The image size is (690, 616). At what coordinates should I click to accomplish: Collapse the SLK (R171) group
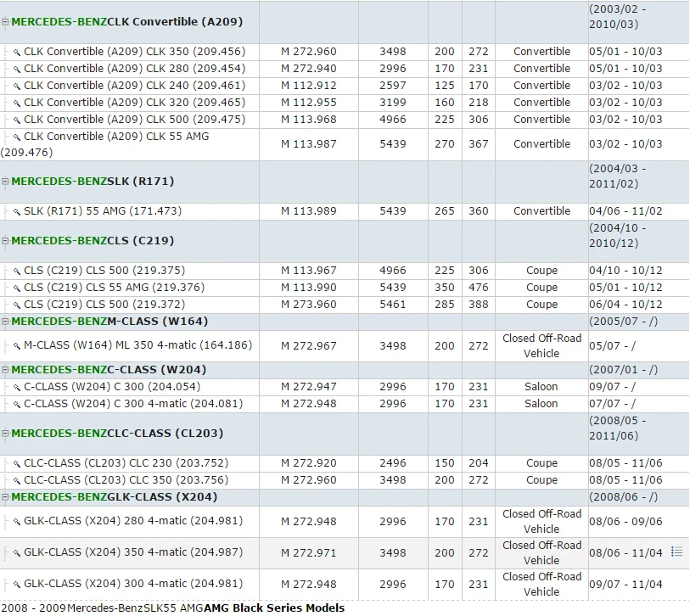click(5, 182)
